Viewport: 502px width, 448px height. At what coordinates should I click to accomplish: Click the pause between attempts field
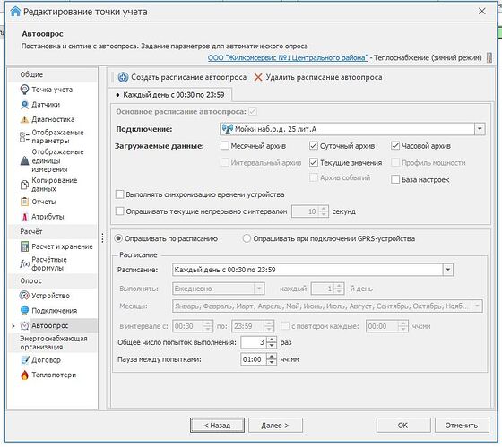pyautogui.click(x=254, y=359)
